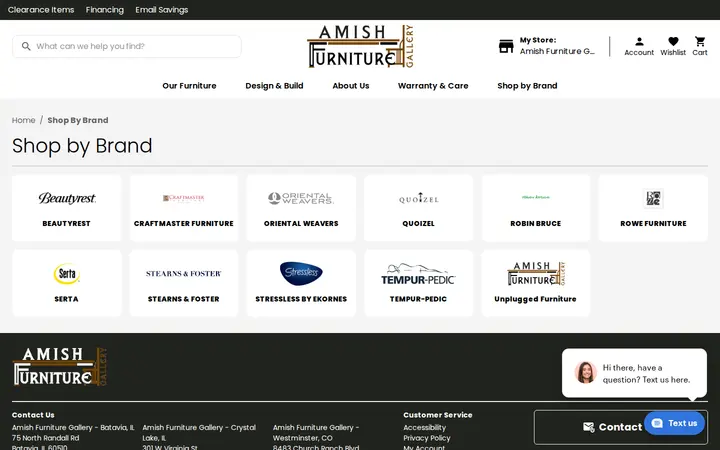This screenshot has height=450, width=720.
Task: Click the Text us button
Action: [674, 423]
